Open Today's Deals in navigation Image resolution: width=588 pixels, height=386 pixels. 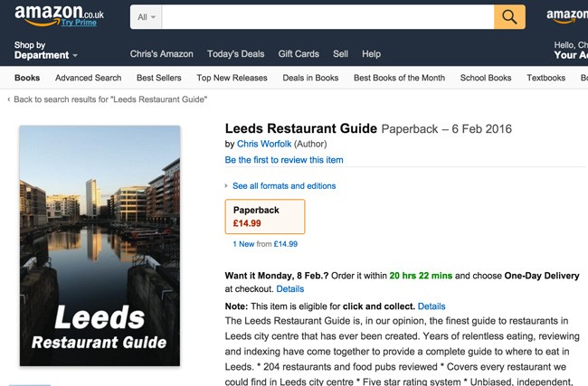click(x=237, y=54)
